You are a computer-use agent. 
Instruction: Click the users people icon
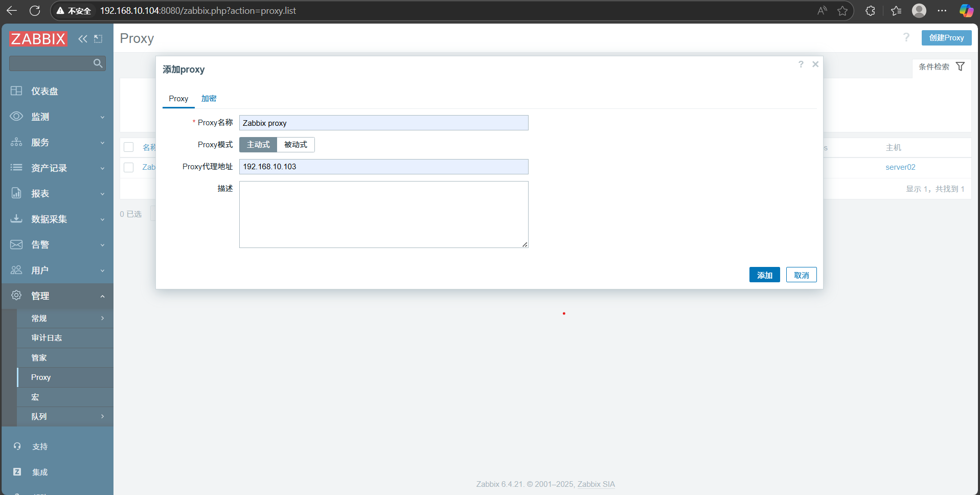[x=16, y=270]
